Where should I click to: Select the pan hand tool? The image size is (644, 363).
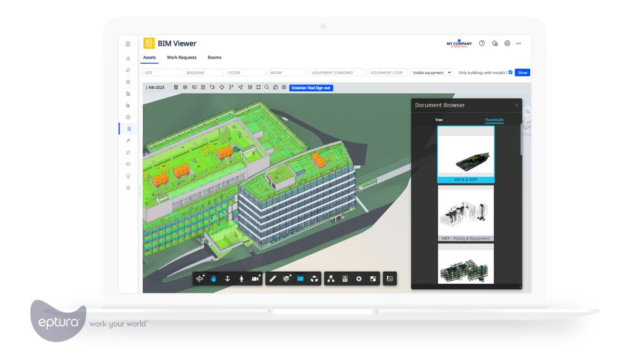pos(214,278)
